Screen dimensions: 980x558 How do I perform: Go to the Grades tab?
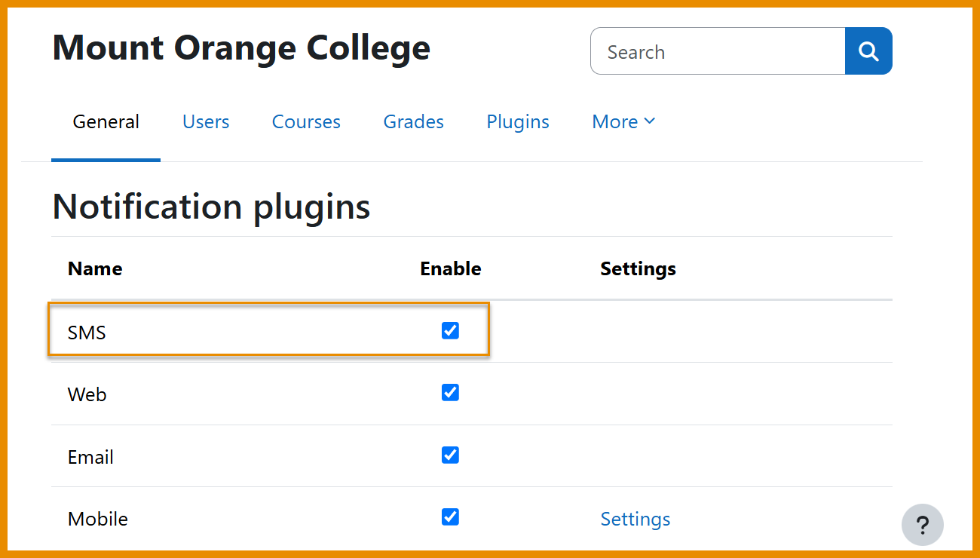[414, 121]
